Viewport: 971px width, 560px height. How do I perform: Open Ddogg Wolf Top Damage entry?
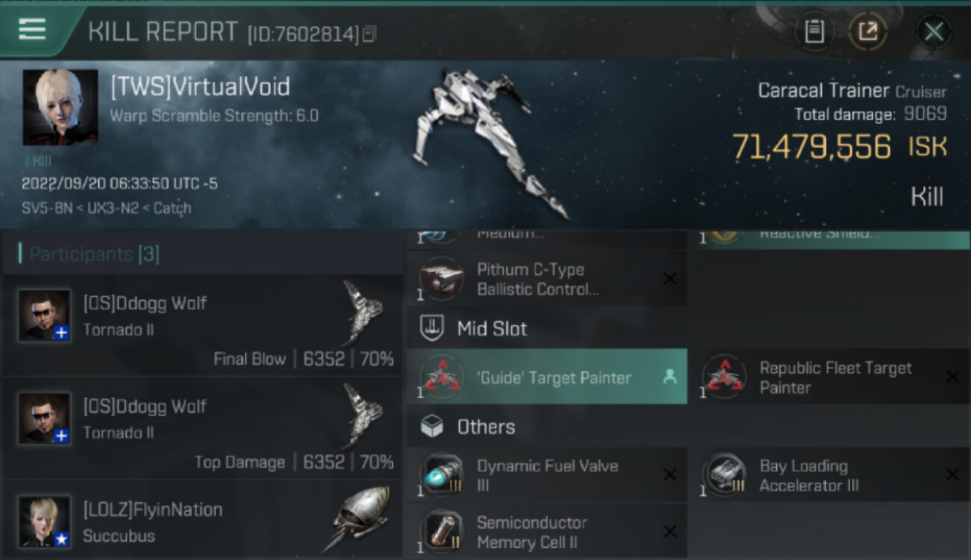(x=202, y=428)
